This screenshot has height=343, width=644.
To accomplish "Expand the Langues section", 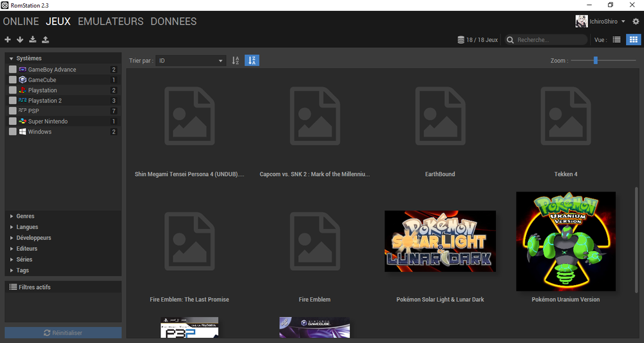I will pos(12,227).
